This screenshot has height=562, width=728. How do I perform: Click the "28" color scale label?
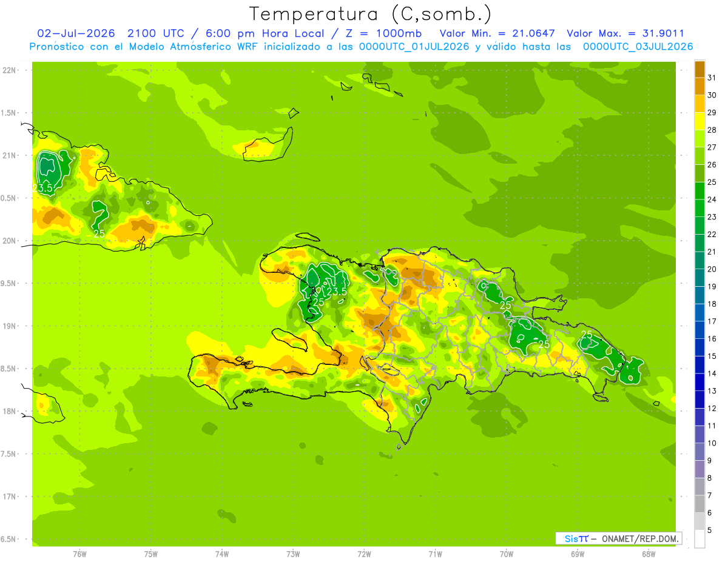[712, 130]
